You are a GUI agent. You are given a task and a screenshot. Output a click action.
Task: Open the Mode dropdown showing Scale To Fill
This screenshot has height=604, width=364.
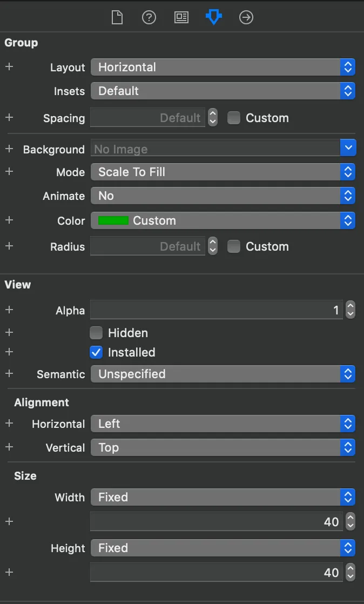(223, 172)
